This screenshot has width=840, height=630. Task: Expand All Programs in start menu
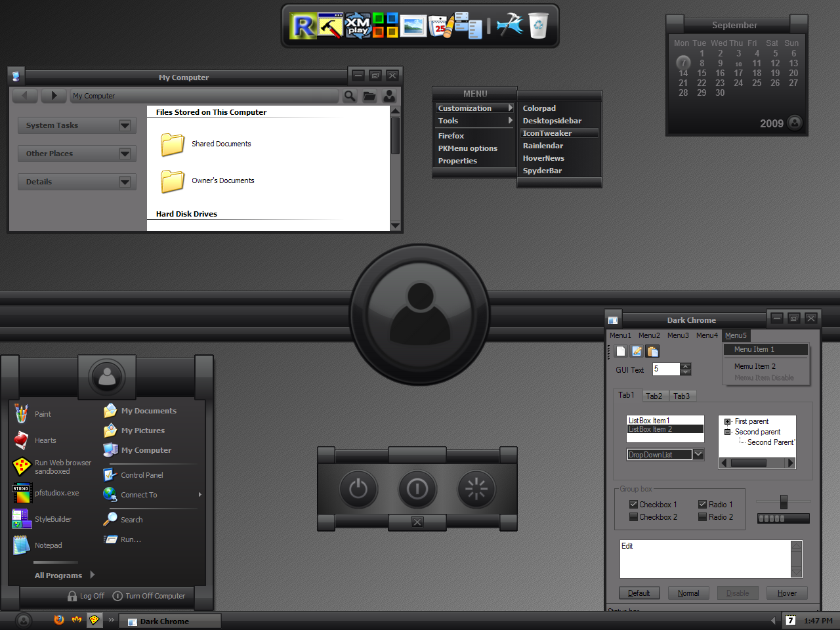point(64,576)
